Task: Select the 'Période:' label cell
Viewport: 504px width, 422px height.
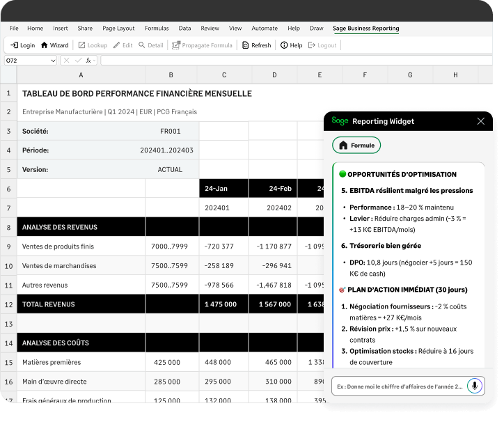Action: (x=81, y=150)
